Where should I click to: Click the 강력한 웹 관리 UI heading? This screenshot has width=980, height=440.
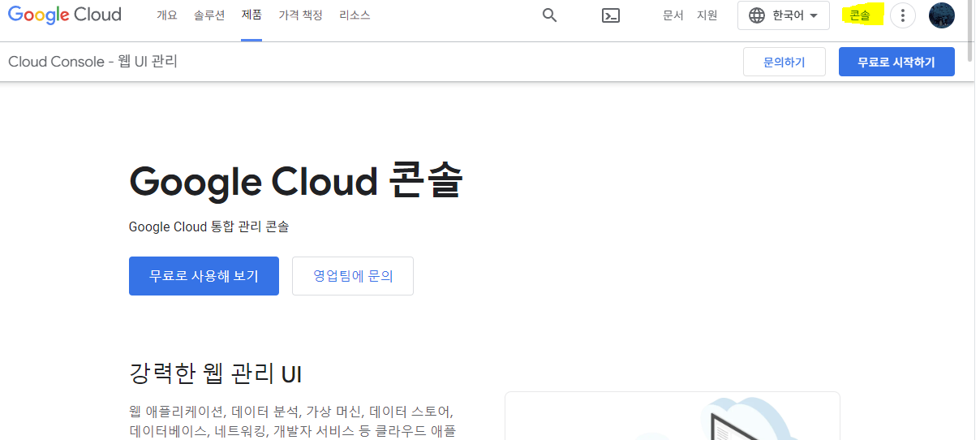216,373
